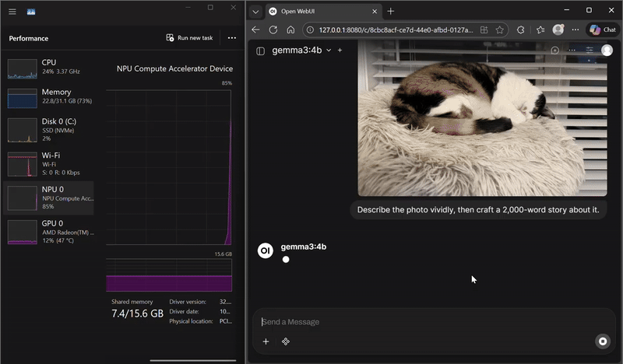Open the user profile avatar menu
The width and height of the screenshot is (623, 364).
pyautogui.click(x=607, y=51)
